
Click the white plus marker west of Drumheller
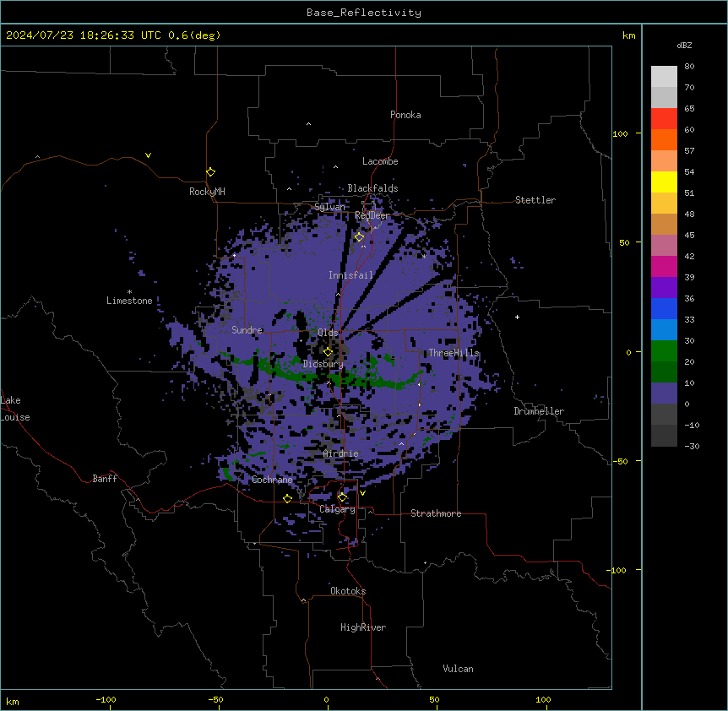click(x=517, y=317)
